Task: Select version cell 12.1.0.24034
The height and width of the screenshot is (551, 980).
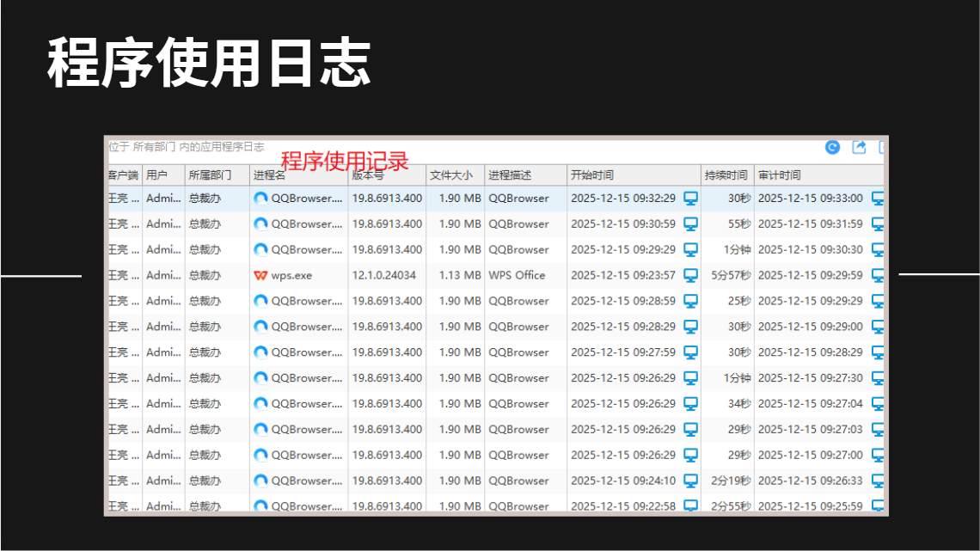Action: [383, 275]
